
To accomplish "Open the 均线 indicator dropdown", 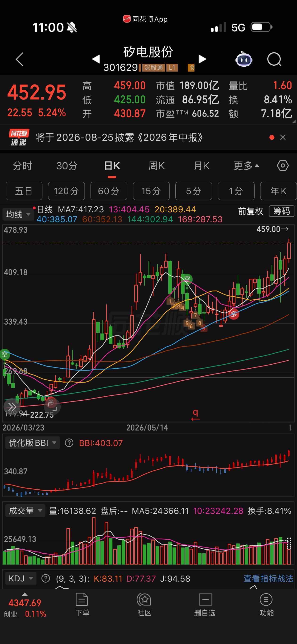I will click(18, 214).
